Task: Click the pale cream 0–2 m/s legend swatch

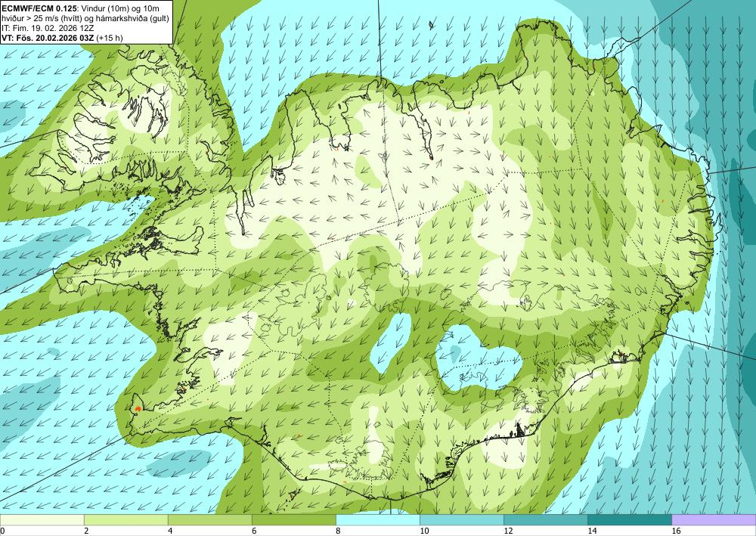Action: 42,520
